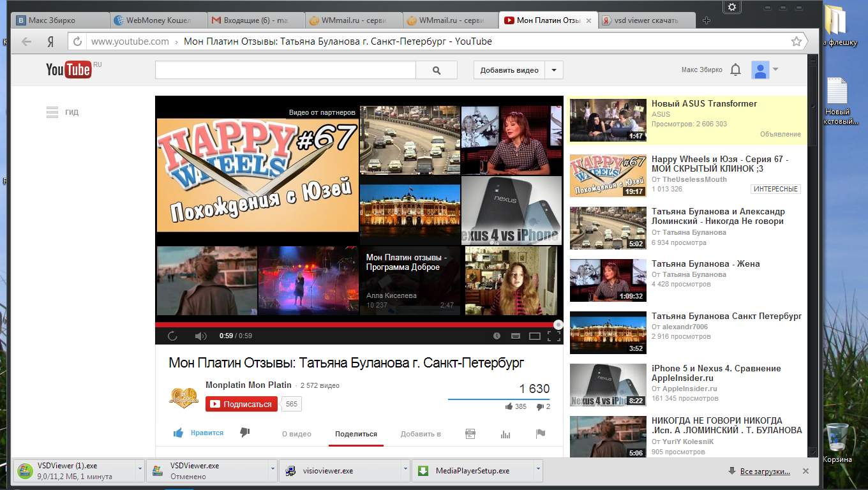The image size is (868, 490).
Task: Click the Макс Збирко account name
Action: tap(701, 70)
